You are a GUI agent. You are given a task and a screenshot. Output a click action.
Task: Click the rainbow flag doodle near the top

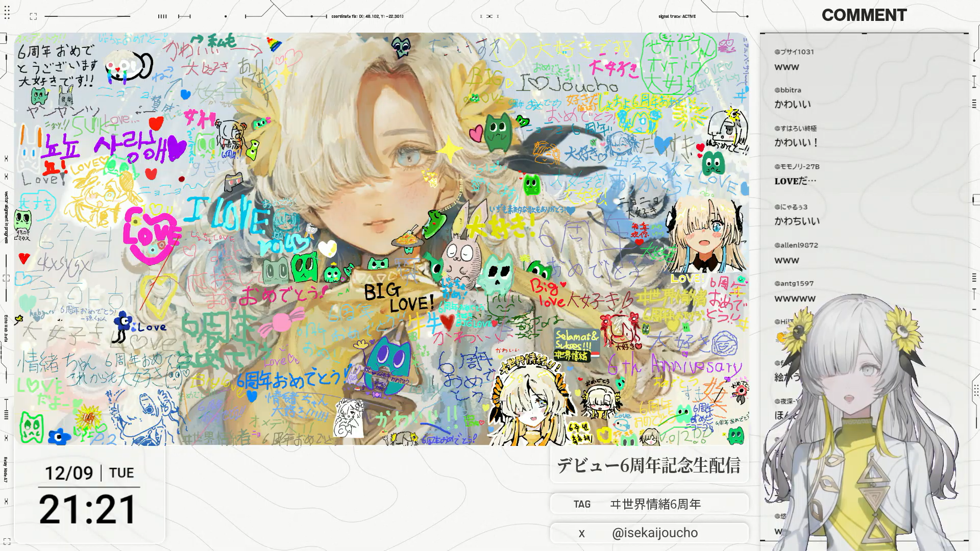[x=274, y=45]
